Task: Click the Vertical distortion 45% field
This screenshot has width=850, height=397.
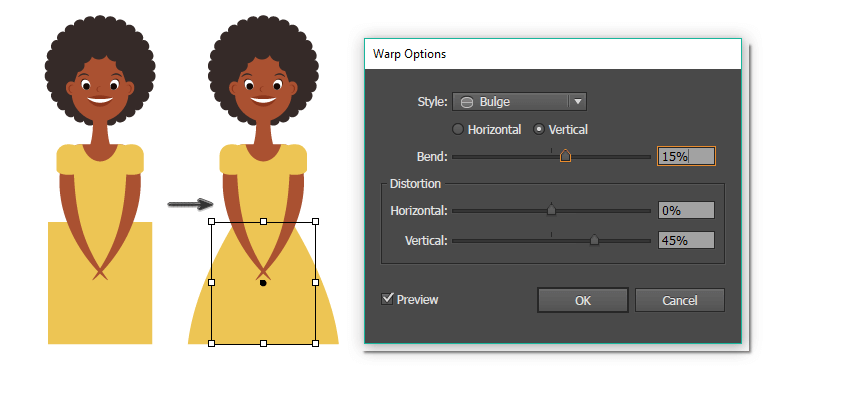Action: pos(686,240)
